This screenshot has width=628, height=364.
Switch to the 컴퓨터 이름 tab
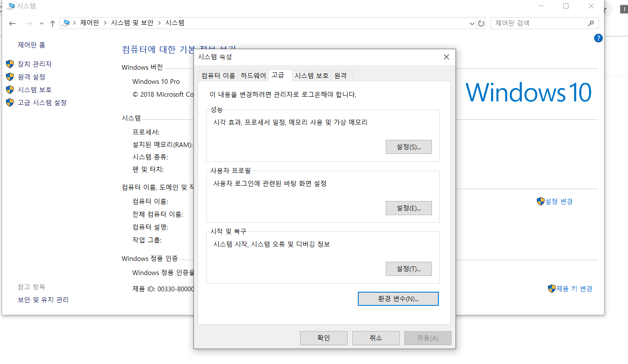tap(218, 76)
